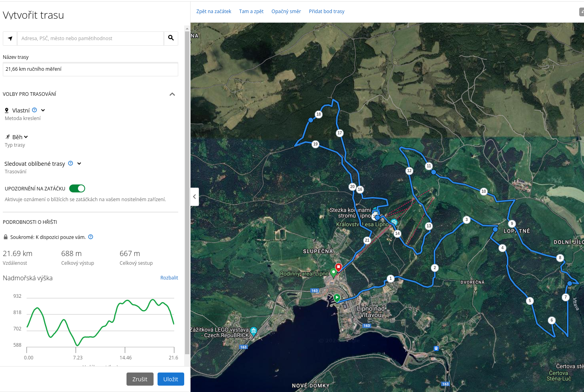Click Zpět na začátek in map toolbar
Viewport: 584px width, 392px height.
pyautogui.click(x=214, y=12)
